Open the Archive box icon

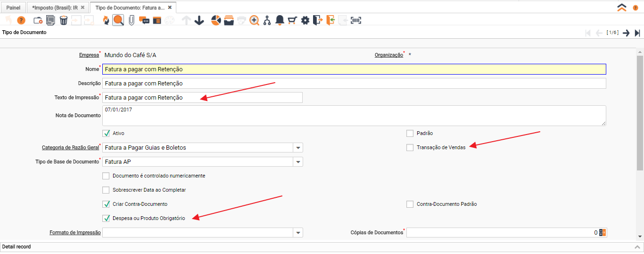tap(229, 20)
